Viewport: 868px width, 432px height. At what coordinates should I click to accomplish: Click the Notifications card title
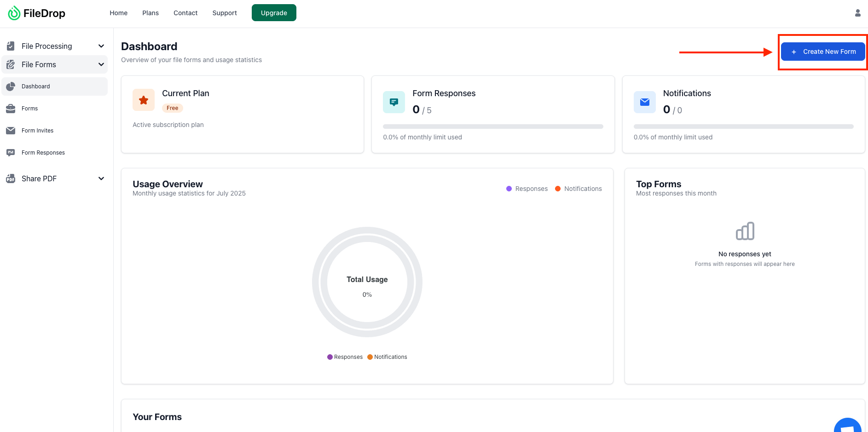687,93
